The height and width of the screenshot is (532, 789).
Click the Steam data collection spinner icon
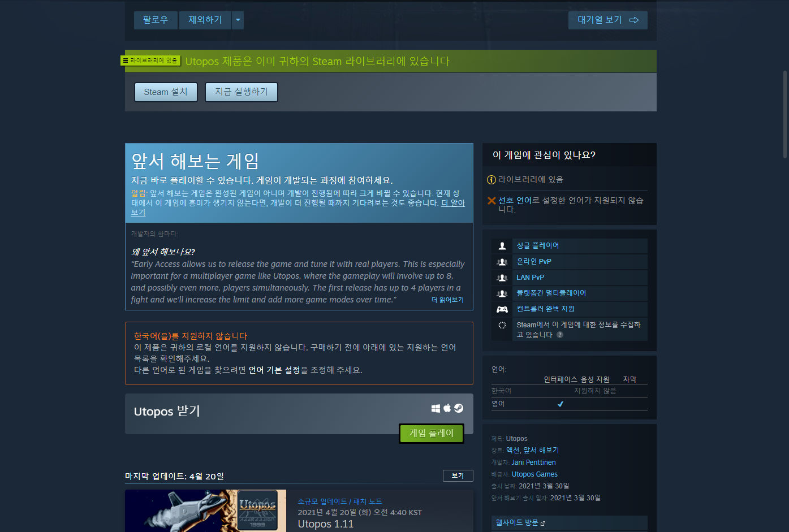click(x=502, y=325)
